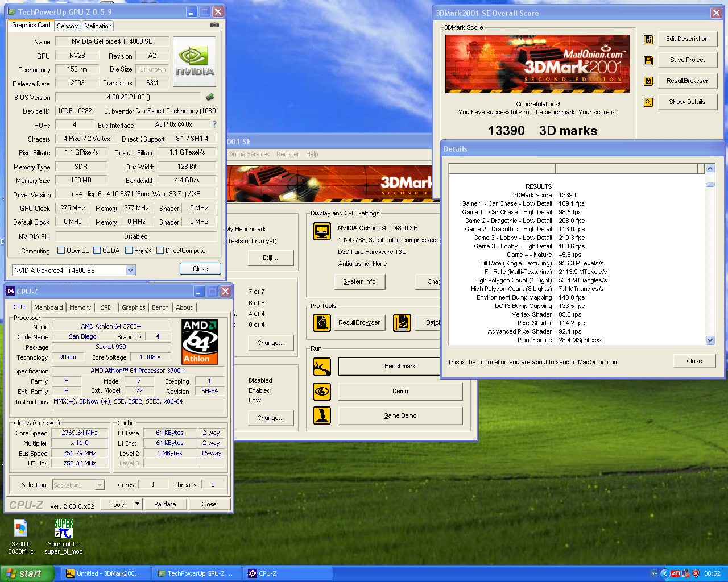Switch to the Mainboard tab in CPU-Z
Screen dimensions: 728x582
[48, 307]
